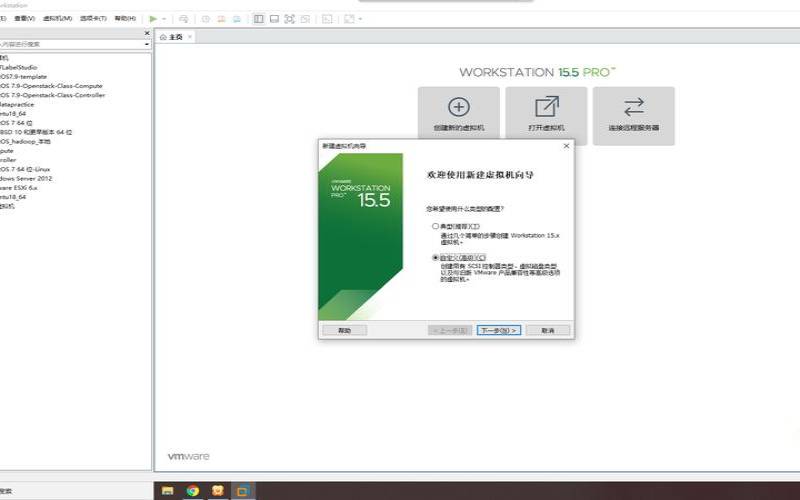Click the take snapshot clock icon
800x500 pixels.
pos(206,19)
